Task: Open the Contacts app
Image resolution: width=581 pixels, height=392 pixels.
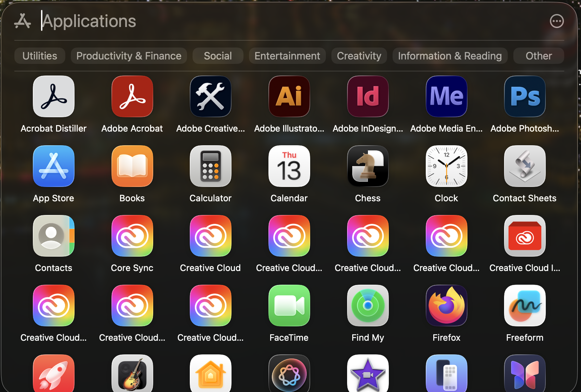Action: coord(54,236)
